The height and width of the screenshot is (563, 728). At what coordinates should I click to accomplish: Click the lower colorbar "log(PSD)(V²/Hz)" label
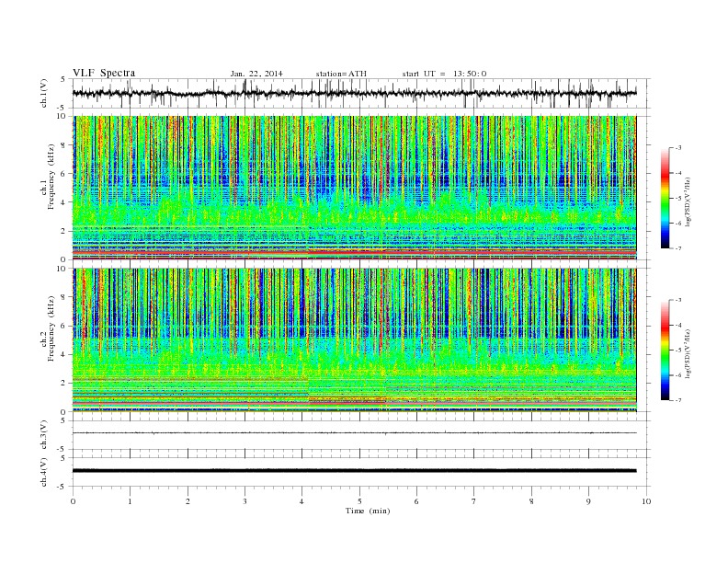688,353
